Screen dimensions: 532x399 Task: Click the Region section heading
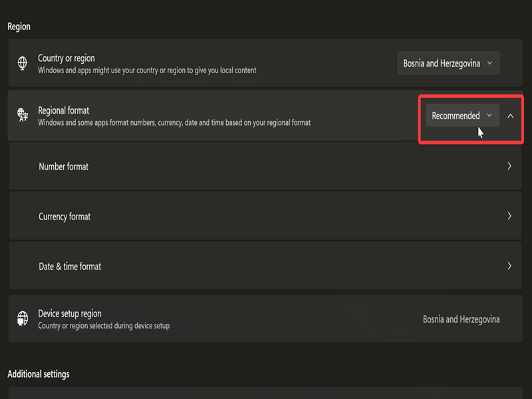click(17, 27)
